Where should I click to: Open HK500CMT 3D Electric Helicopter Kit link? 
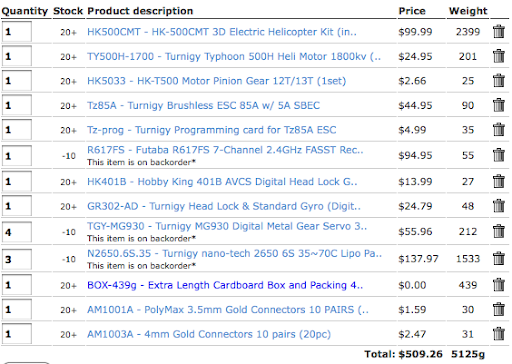(x=222, y=32)
